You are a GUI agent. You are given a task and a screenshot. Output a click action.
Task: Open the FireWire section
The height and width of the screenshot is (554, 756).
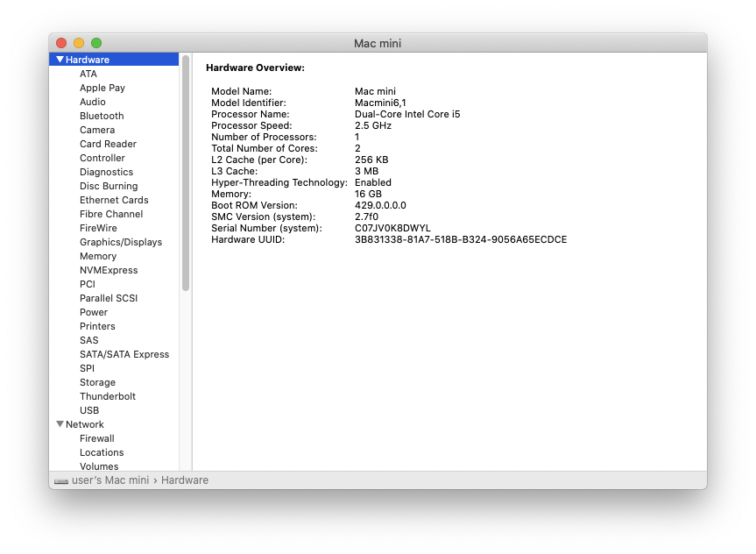tap(98, 228)
